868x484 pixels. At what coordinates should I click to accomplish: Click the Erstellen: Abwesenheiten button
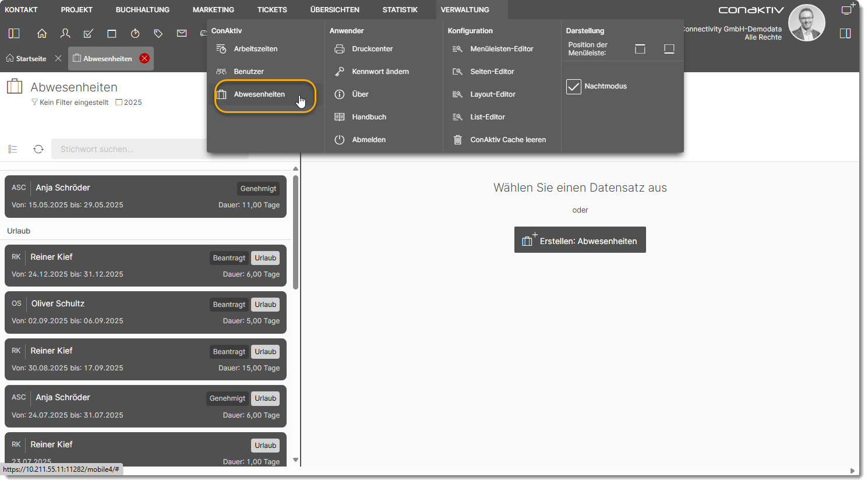click(x=580, y=240)
